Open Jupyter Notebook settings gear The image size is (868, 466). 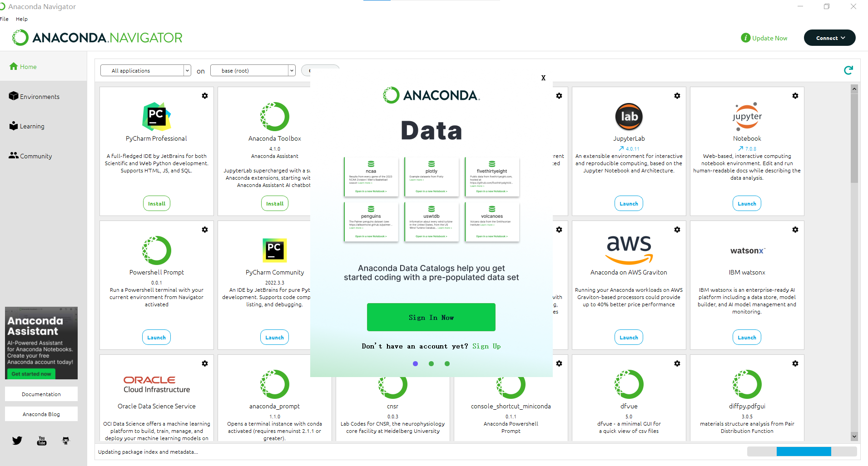(795, 96)
